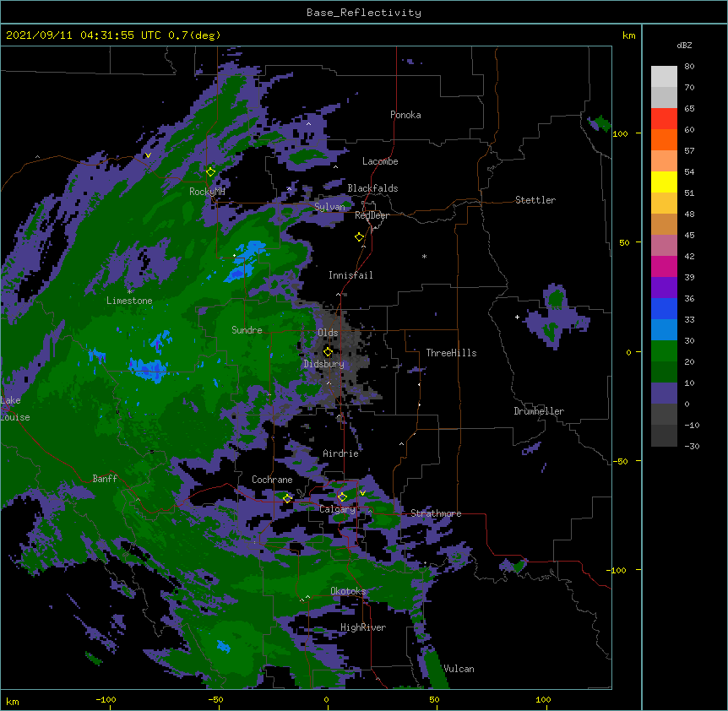Viewport: 728px width, 711px height.
Task: Select the bright green swatch between 30 and 20
Action: click(x=664, y=351)
